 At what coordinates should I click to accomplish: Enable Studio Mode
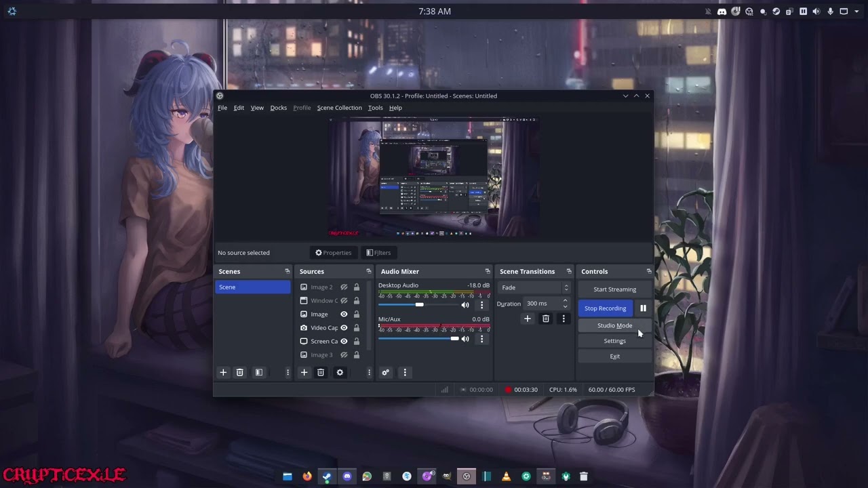pyautogui.click(x=614, y=326)
